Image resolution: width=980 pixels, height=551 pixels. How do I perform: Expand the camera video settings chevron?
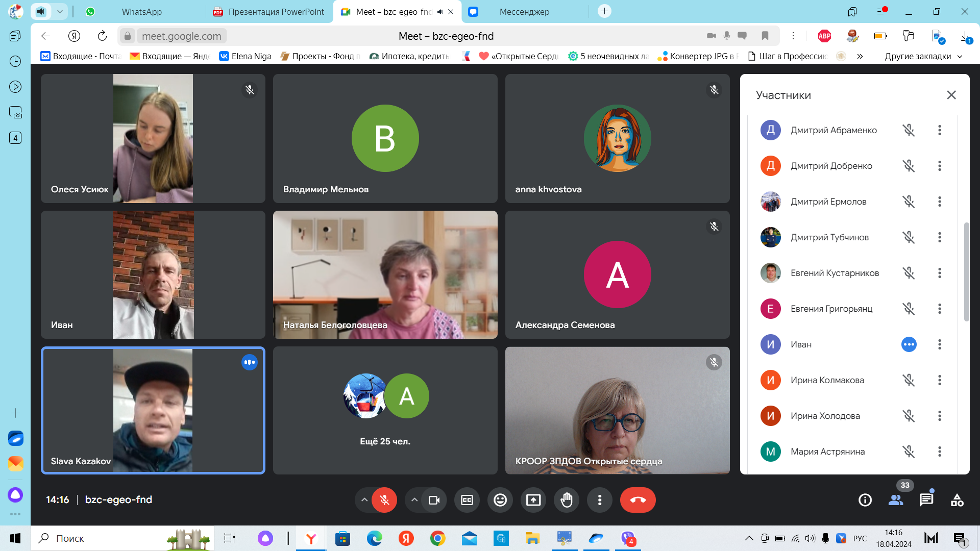(414, 500)
